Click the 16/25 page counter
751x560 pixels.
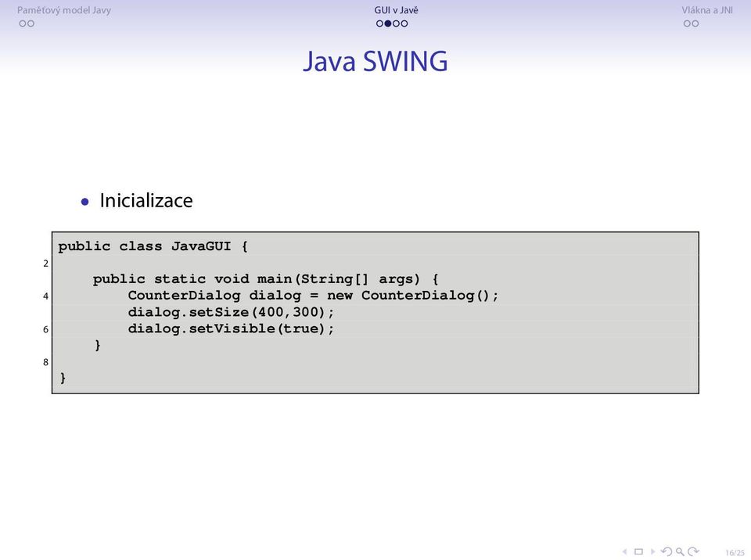735,553
